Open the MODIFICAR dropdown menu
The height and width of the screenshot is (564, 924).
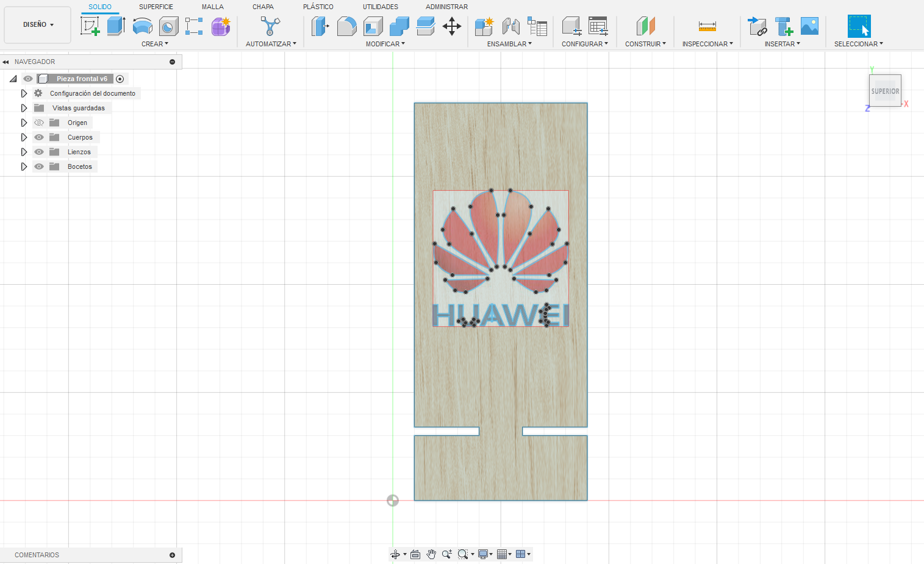385,44
